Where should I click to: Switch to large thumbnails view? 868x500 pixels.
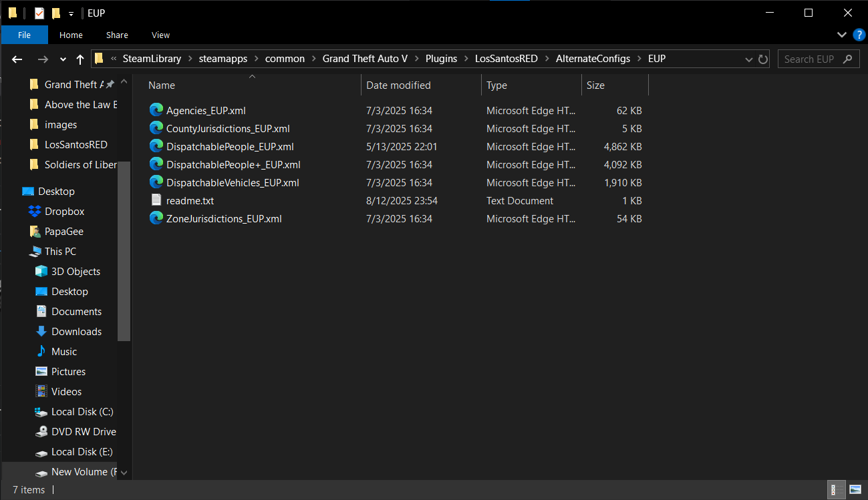[x=855, y=490]
